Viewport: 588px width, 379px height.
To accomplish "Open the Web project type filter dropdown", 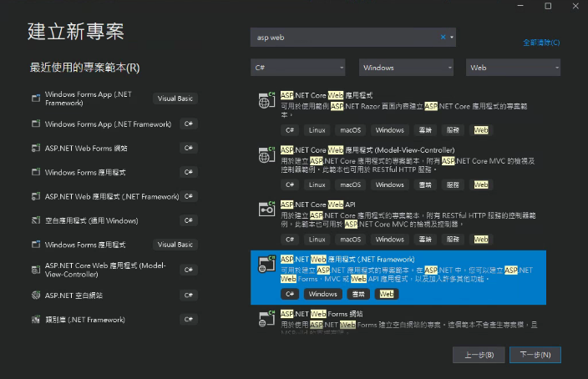I will [513, 68].
